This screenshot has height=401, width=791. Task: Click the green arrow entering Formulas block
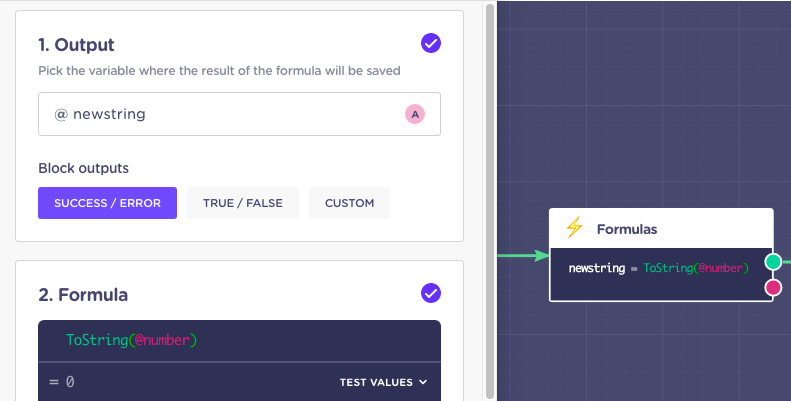(x=523, y=256)
